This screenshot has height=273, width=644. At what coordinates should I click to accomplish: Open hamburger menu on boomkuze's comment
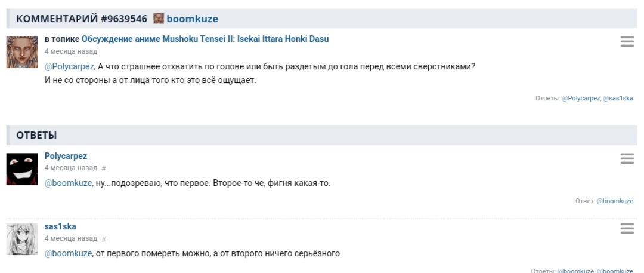click(627, 41)
